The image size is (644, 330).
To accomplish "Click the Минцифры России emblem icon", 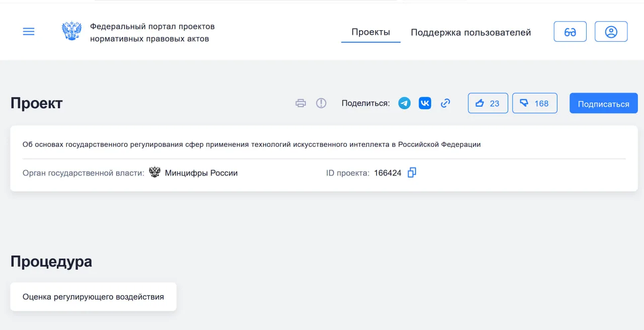I will click(x=155, y=173).
